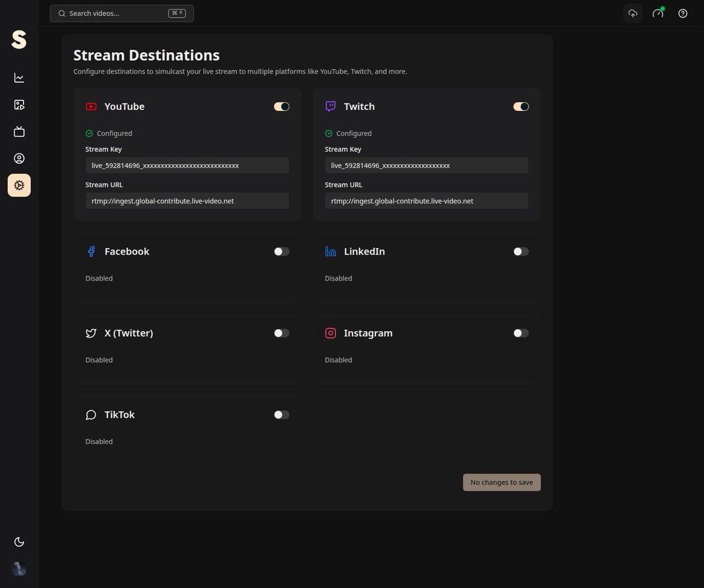The image size is (704, 588).
Task: Click the Stream Destinations heading
Action: pyautogui.click(x=147, y=56)
